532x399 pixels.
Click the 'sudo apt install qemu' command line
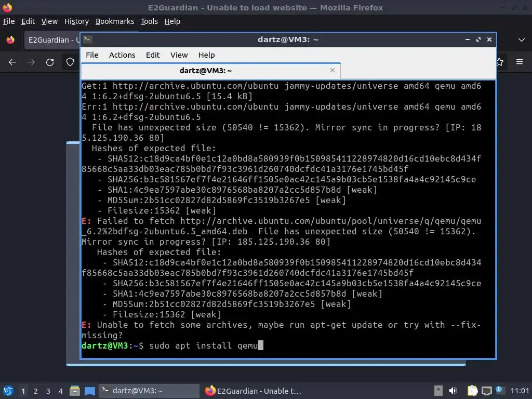point(204,345)
